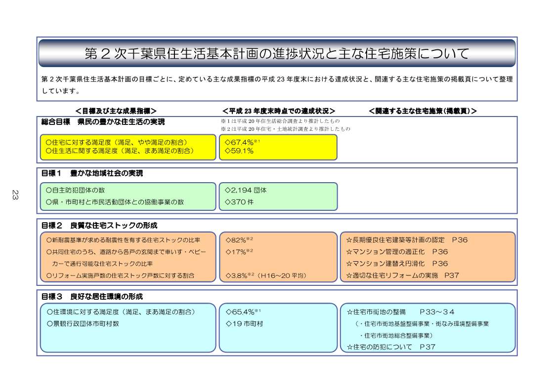This screenshot has width=555, height=392.
Task: Click the document title banner at top
Action: click(277, 53)
